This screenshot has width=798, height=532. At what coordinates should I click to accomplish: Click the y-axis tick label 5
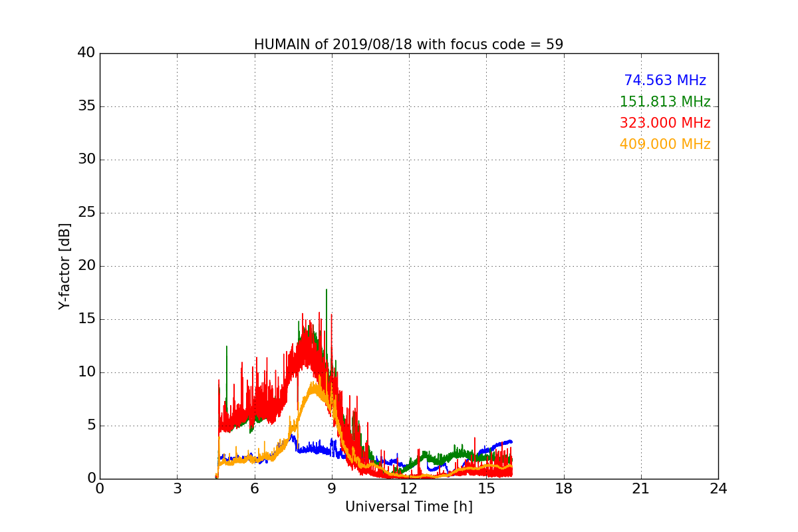tap(91, 426)
